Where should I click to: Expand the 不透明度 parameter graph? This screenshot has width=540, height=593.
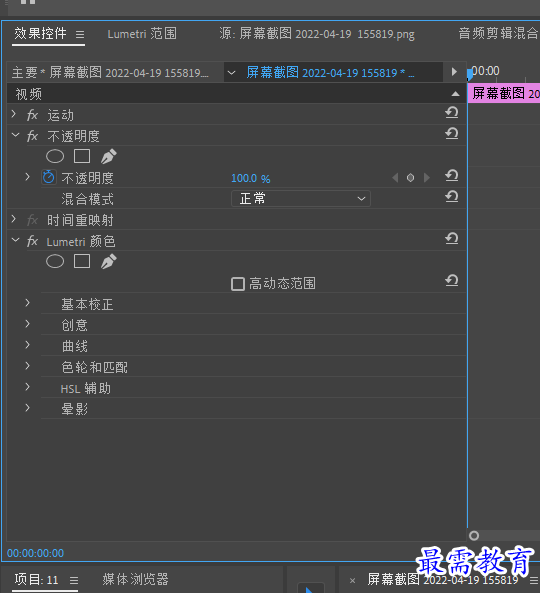[x=28, y=177]
